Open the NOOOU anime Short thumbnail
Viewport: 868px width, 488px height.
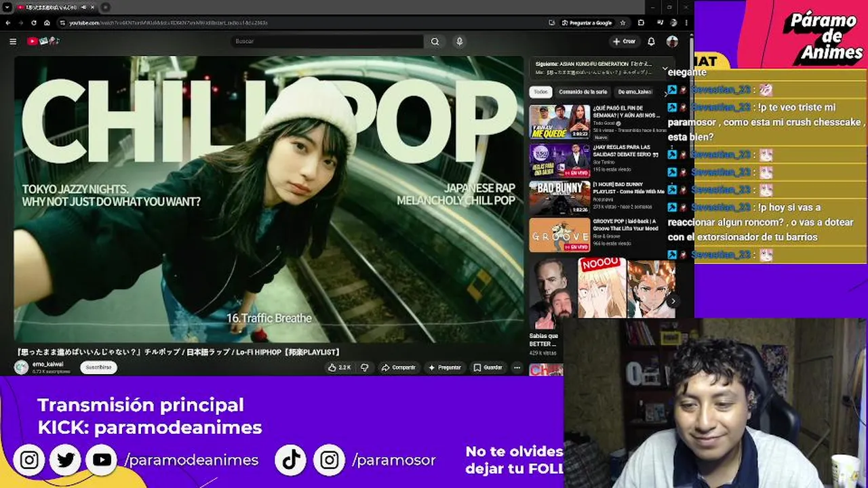pyautogui.click(x=601, y=288)
